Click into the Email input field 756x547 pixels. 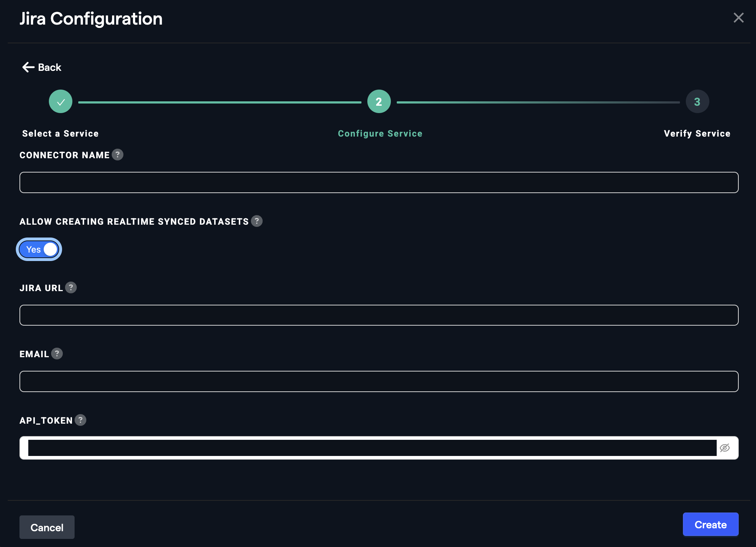coord(379,381)
